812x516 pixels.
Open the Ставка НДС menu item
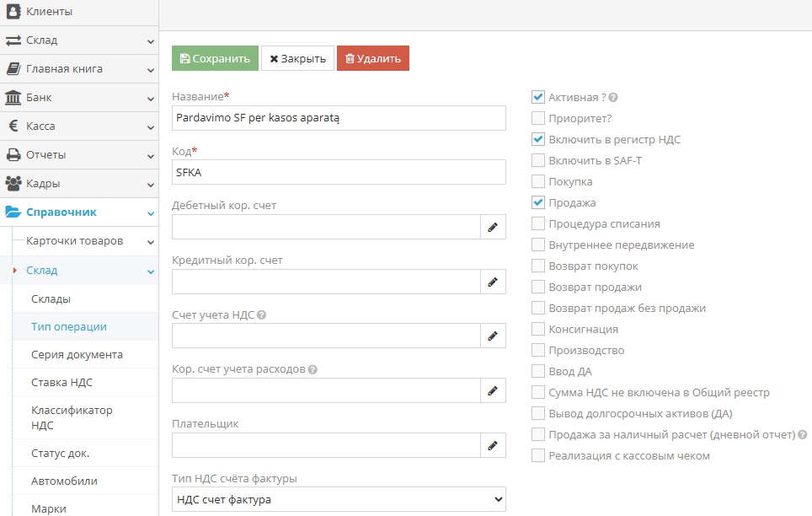point(61,382)
